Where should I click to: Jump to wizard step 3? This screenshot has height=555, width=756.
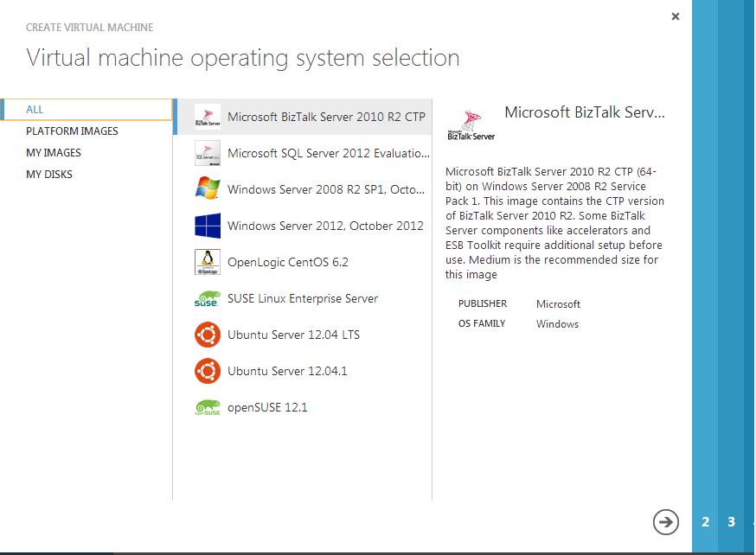pyautogui.click(x=732, y=522)
